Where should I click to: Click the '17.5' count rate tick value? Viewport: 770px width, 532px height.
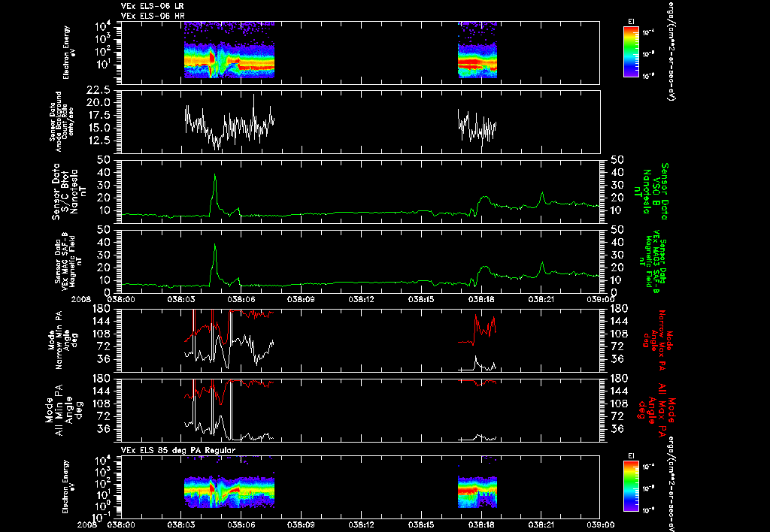click(99, 115)
